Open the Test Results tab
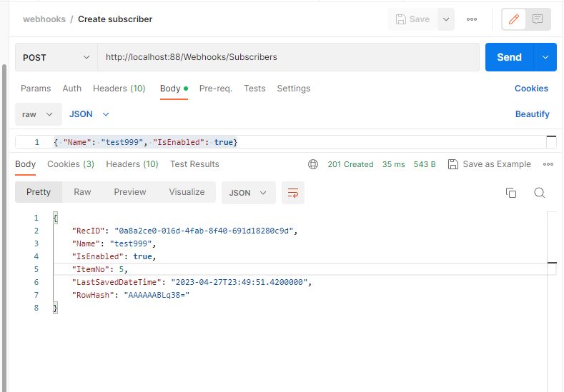 point(194,164)
